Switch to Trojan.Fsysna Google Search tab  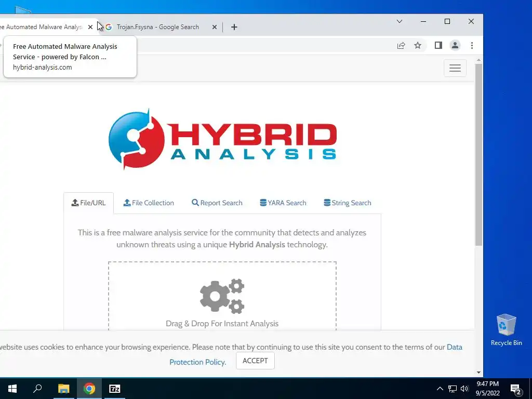[x=157, y=27]
